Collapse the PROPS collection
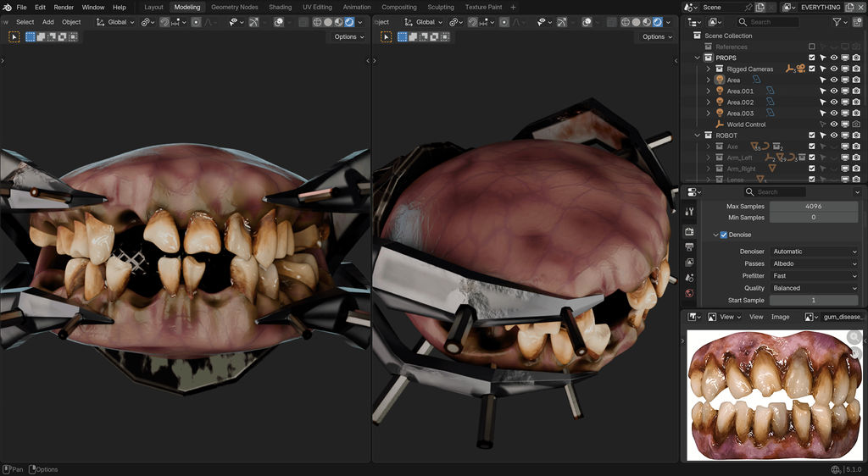The height and width of the screenshot is (476, 868). [698, 58]
